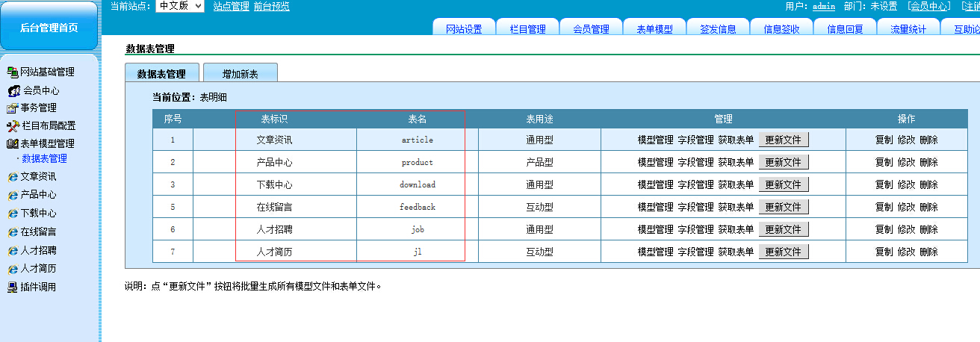This screenshot has width=980, height=342.
Task: Click the 会员中心 people icon in sidebar
Action: click(x=14, y=90)
